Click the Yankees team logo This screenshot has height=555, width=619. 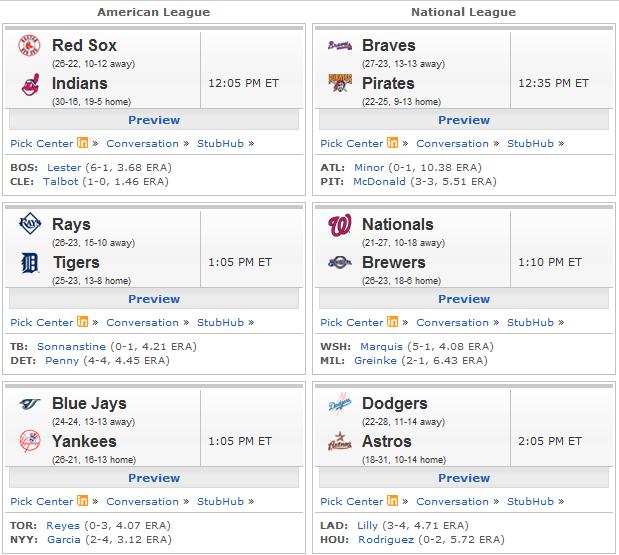point(30,441)
